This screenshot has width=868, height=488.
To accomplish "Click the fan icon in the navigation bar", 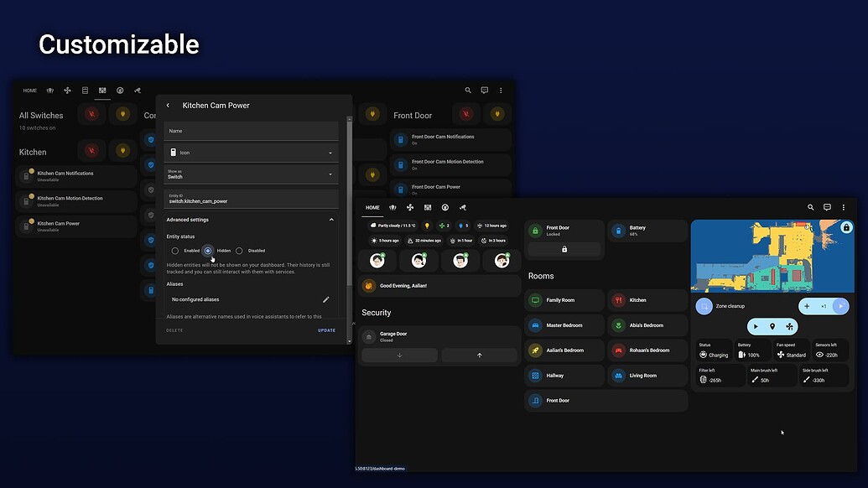I will [x=409, y=207].
